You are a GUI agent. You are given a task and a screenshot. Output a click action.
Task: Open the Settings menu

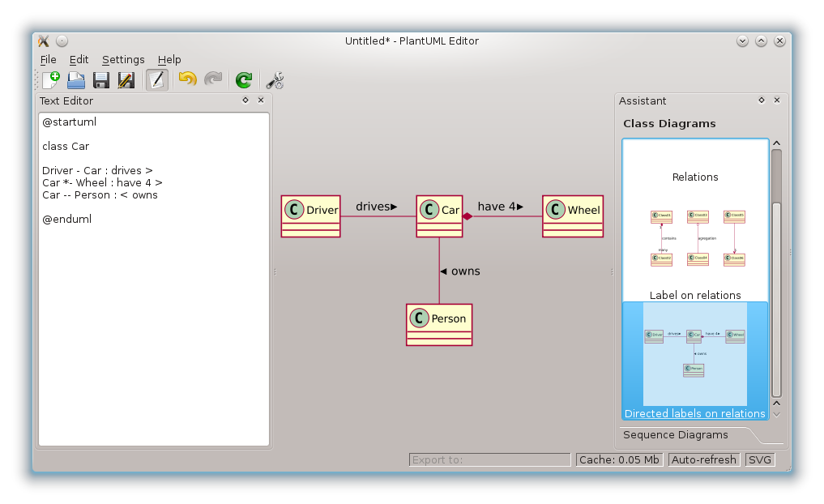(x=123, y=59)
